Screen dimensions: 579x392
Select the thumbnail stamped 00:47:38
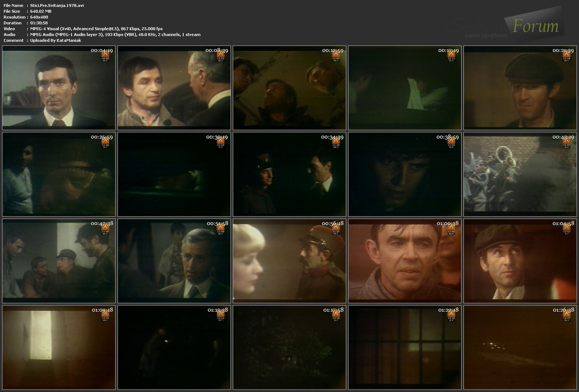pyautogui.click(x=59, y=261)
